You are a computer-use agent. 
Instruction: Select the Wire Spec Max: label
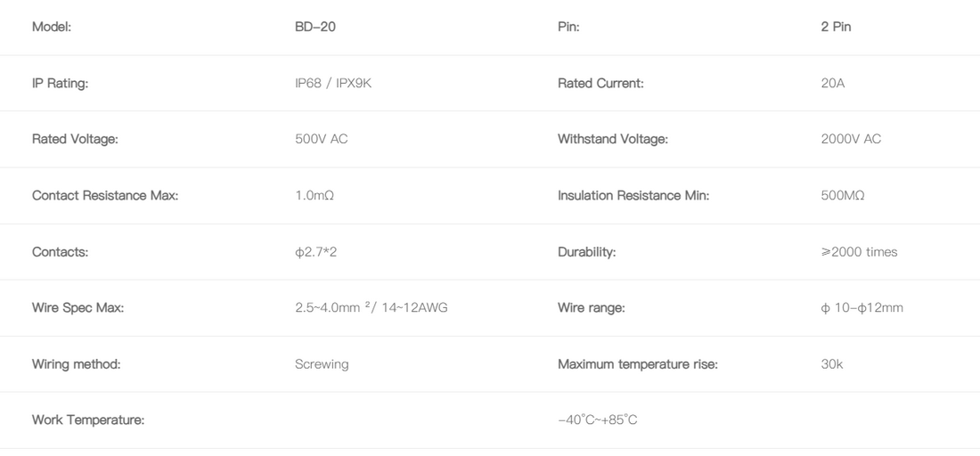click(78, 307)
